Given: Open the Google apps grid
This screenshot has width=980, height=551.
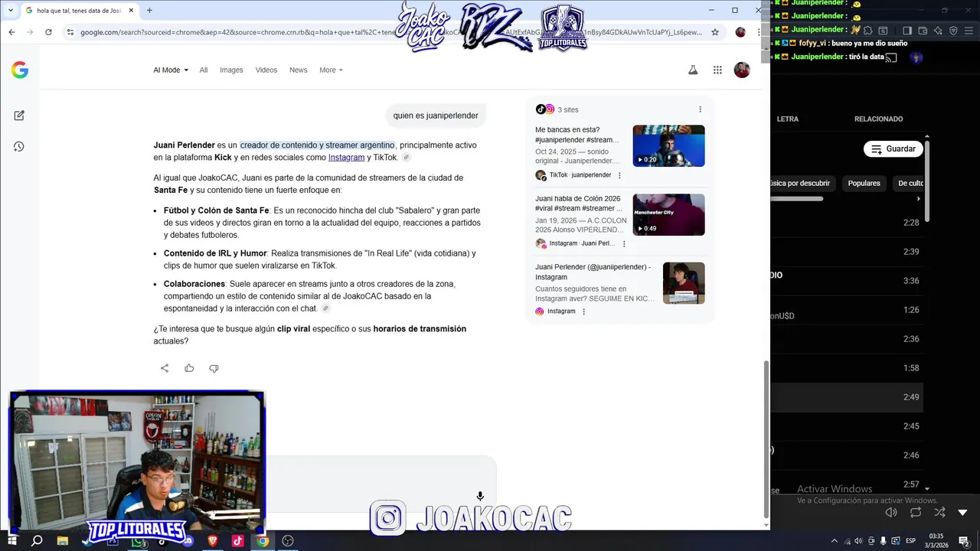Looking at the screenshot, I should tap(717, 70).
